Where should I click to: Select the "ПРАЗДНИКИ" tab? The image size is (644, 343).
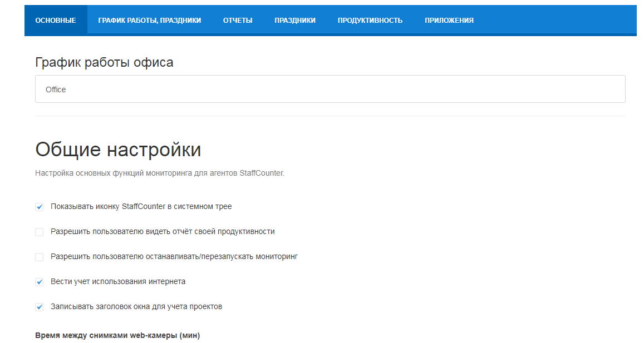point(294,19)
